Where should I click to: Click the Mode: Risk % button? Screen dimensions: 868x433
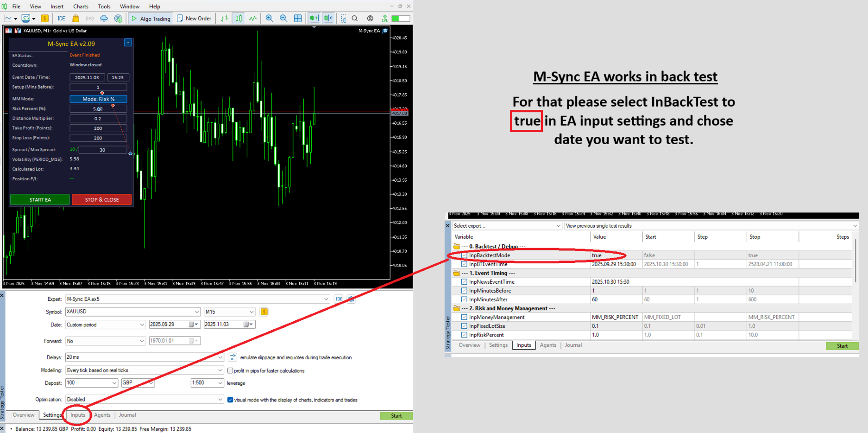[x=98, y=99]
